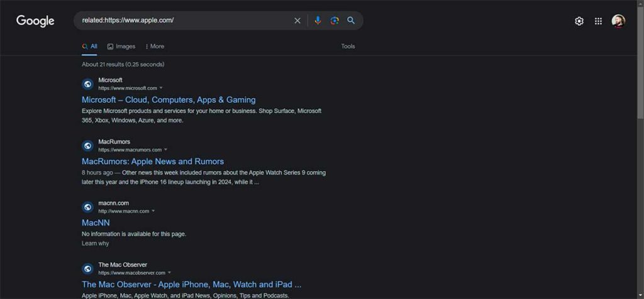Image resolution: width=644 pixels, height=299 pixels.
Task: Open the MacNN result link
Action: point(96,223)
